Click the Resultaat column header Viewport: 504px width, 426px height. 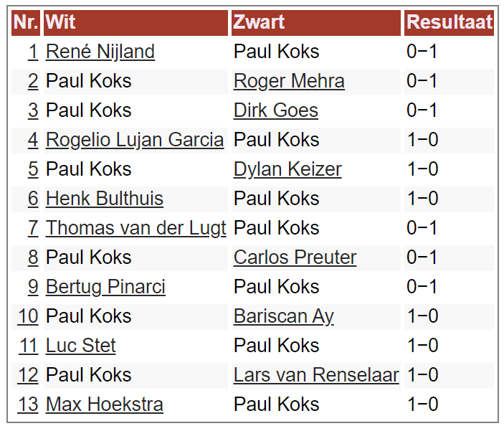click(448, 22)
